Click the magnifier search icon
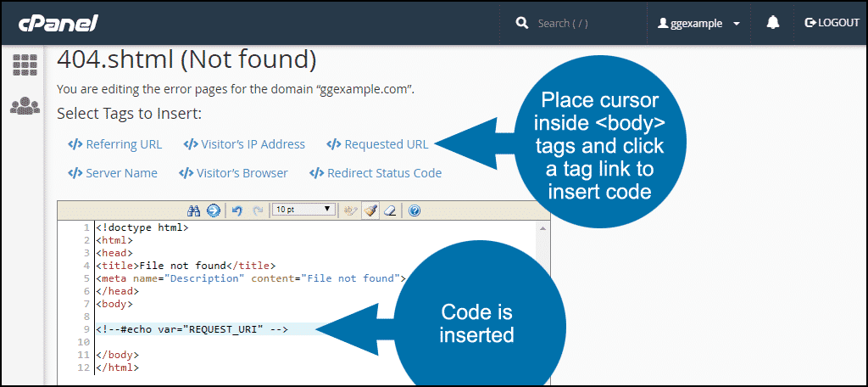868x387 pixels. (x=522, y=23)
